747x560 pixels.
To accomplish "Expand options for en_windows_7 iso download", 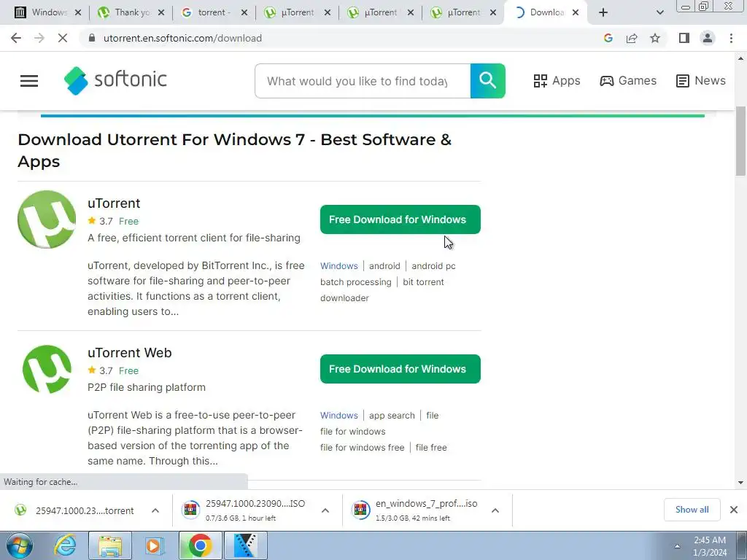I will pos(495,510).
